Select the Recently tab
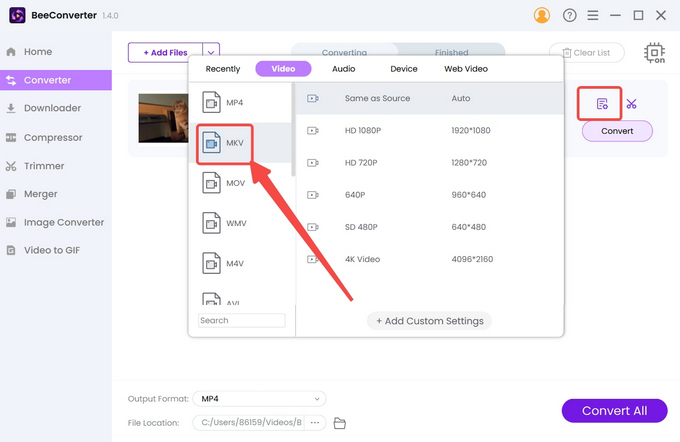This screenshot has width=680, height=442. [222, 69]
